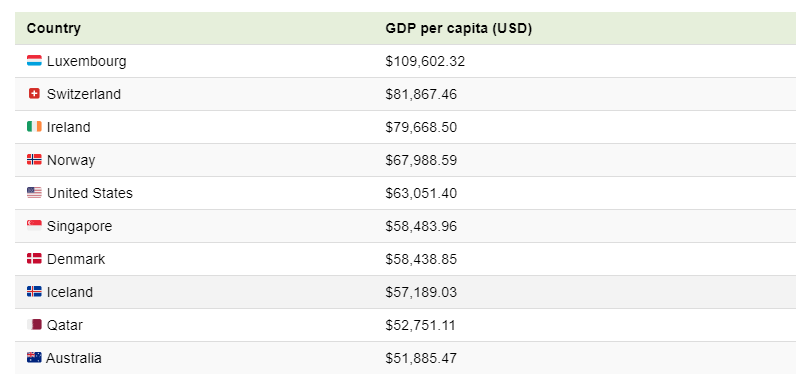The height and width of the screenshot is (375, 811).
Task: Select Luxembourg's $109,602.32 value
Action: click(x=425, y=62)
